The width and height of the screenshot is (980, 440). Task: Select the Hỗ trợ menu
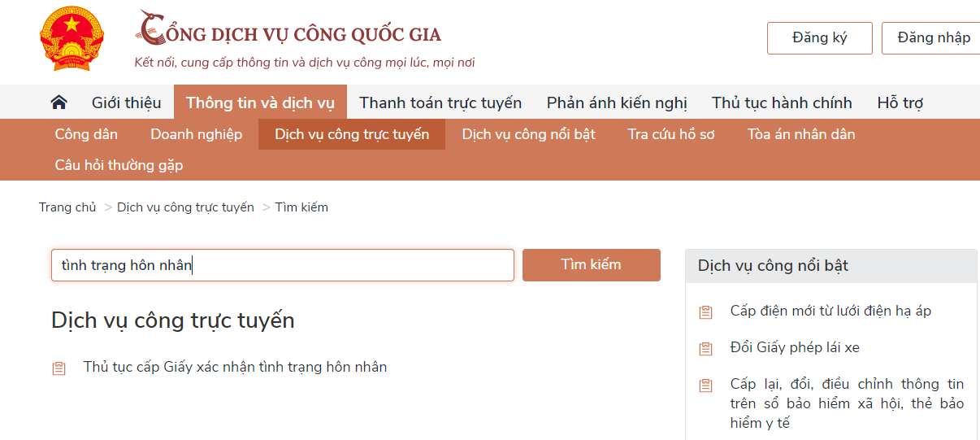coord(900,102)
